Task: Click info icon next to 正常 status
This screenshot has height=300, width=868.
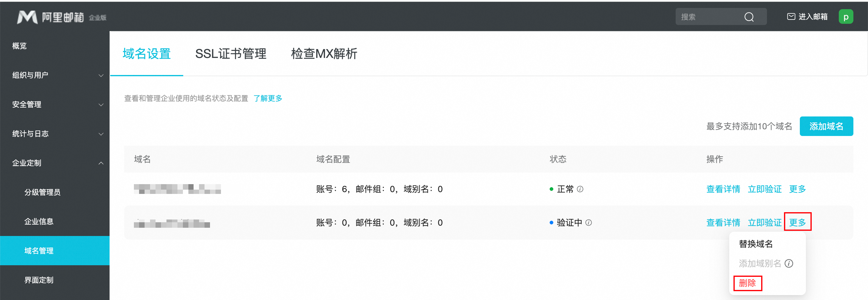Action: pyautogui.click(x=580, y=189)
